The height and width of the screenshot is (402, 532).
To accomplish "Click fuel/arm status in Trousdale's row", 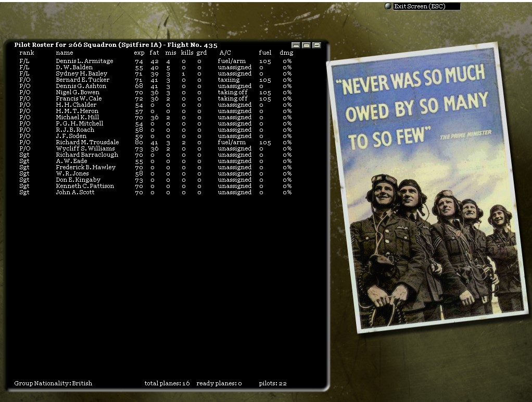I will pyautogui.click(x=232, y=142).
